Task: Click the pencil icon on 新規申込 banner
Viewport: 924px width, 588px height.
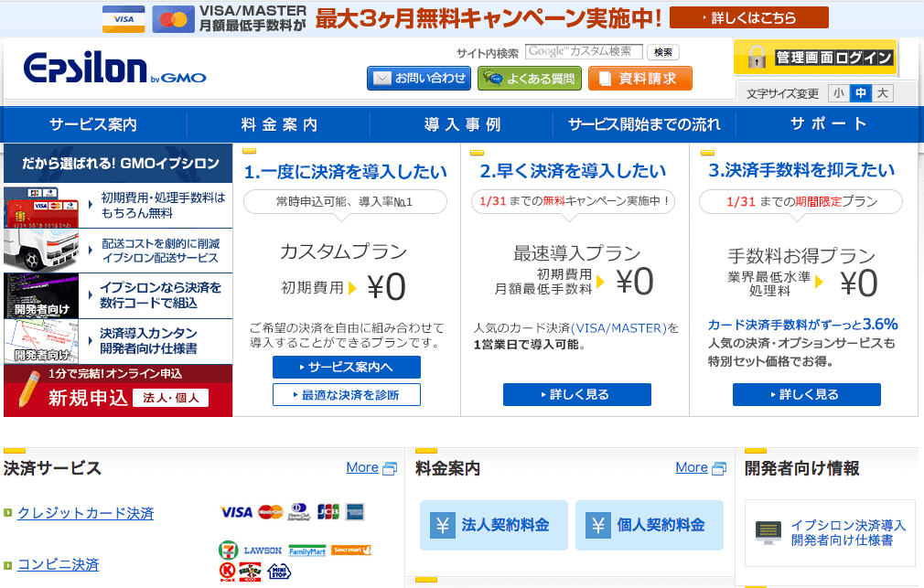Action: [x=28, y=389]
